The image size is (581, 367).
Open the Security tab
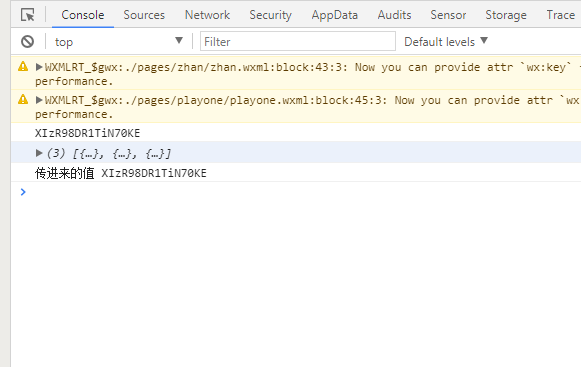270,15
